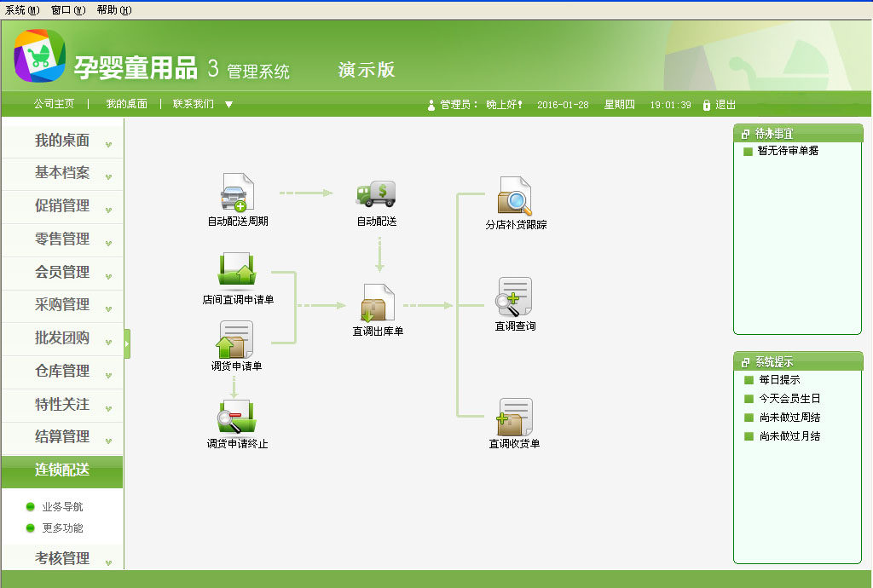Collapse the sidebar with the green handle
873x588 pixels.
127,343
